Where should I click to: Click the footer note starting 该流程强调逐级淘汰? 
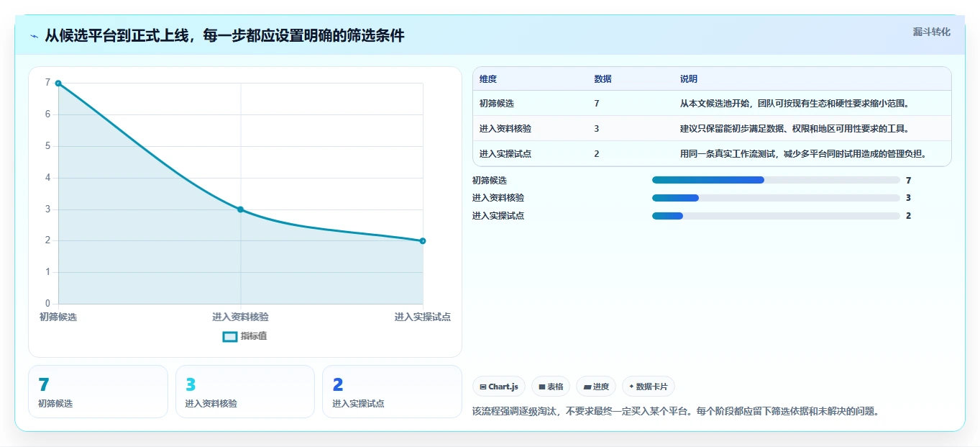coord(676,412)
